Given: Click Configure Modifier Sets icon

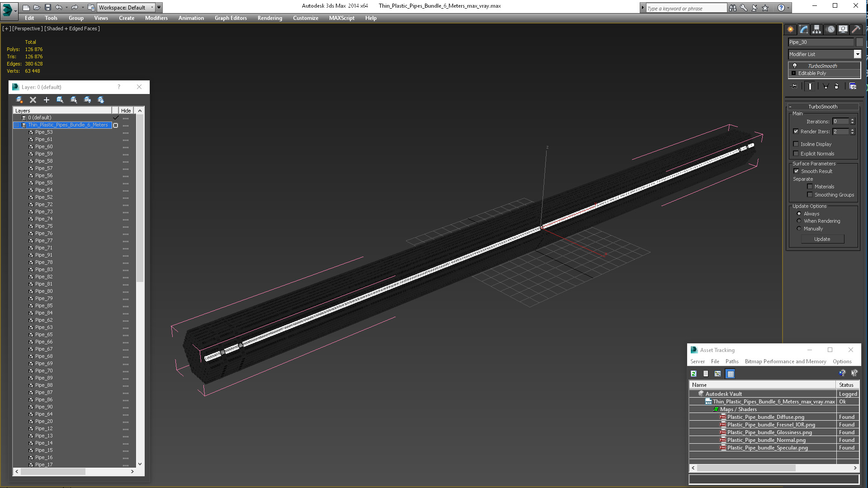Looking at the screenshot, I should pos(853,86).
